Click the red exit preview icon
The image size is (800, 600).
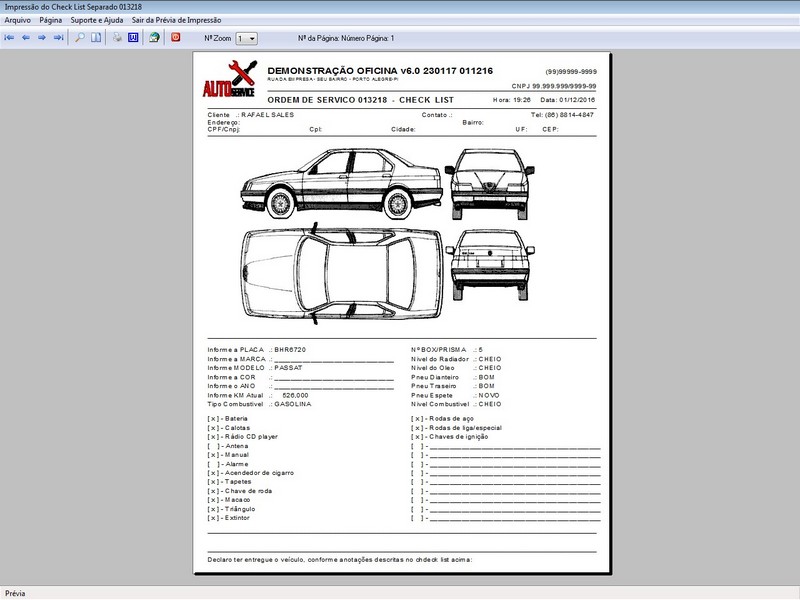point(176,37)
